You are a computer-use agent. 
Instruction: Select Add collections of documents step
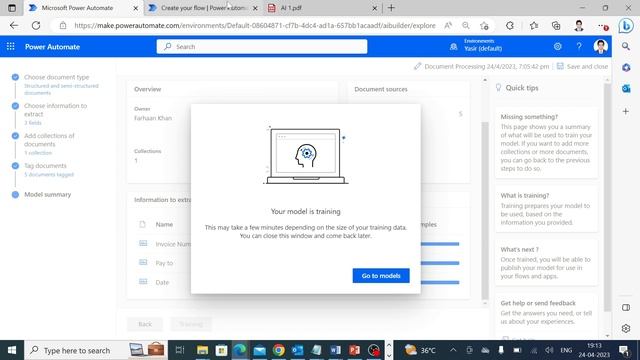pos(49,140)
